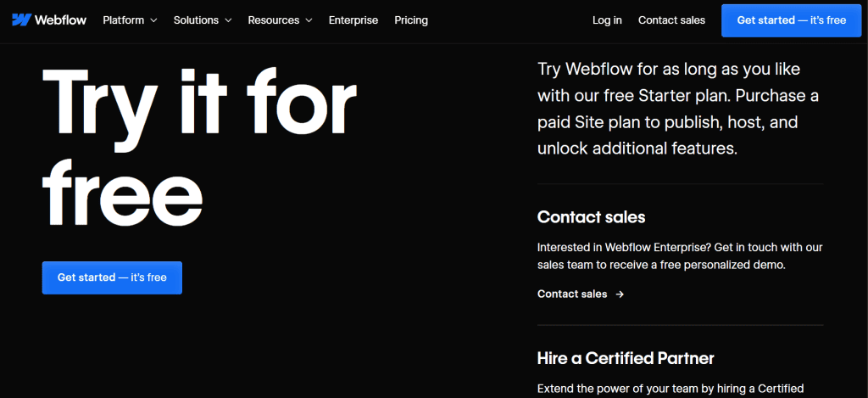868x398 pixels.
Task: Click the arrow icon beside Contact sales
Action: 620,294
